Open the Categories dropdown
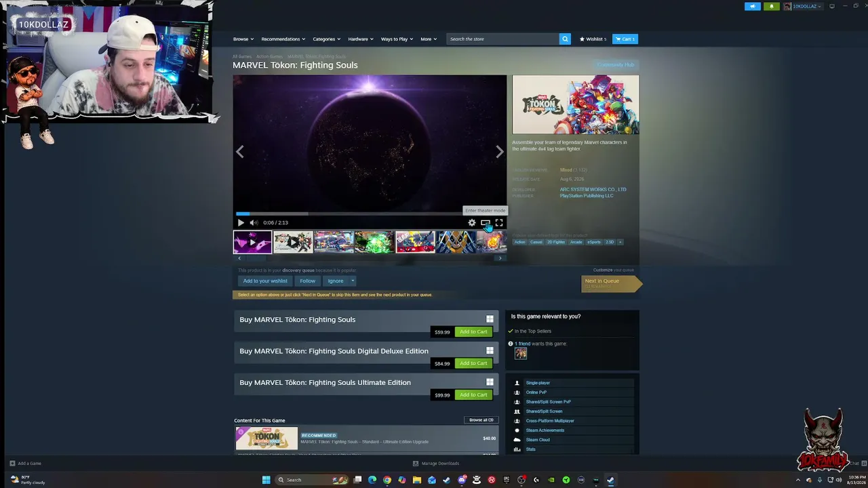Viewport: 868px width, 488px height. coord(327,39)
